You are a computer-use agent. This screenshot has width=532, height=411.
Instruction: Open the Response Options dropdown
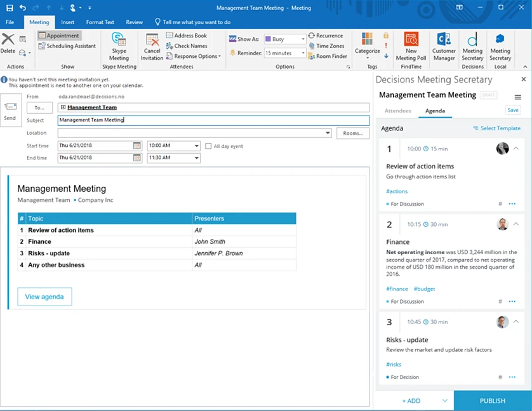pyautogui.click(x=194, y=56)
